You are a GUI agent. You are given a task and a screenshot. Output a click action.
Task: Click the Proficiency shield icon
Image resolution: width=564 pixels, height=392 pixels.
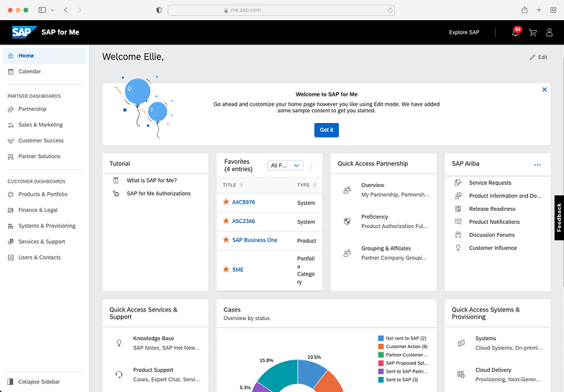(347, 222)
